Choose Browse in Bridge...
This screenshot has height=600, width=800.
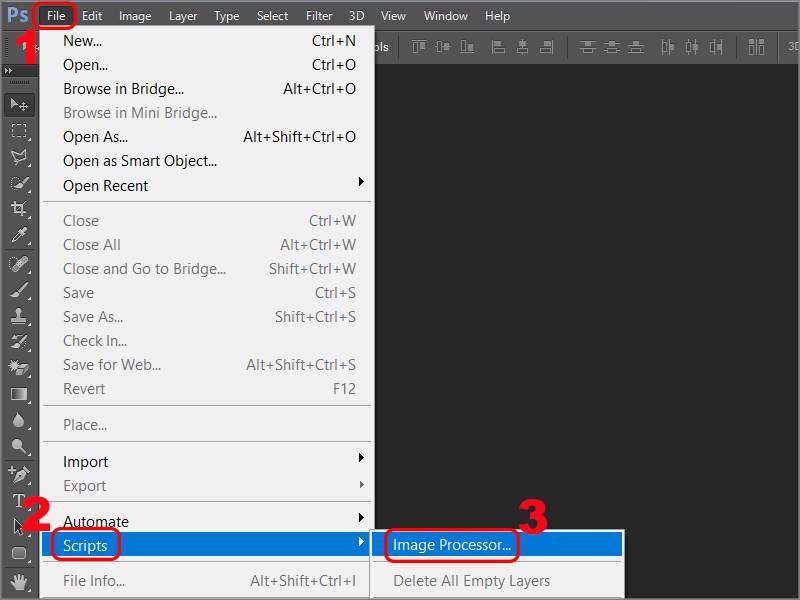(x=207, y=89)
